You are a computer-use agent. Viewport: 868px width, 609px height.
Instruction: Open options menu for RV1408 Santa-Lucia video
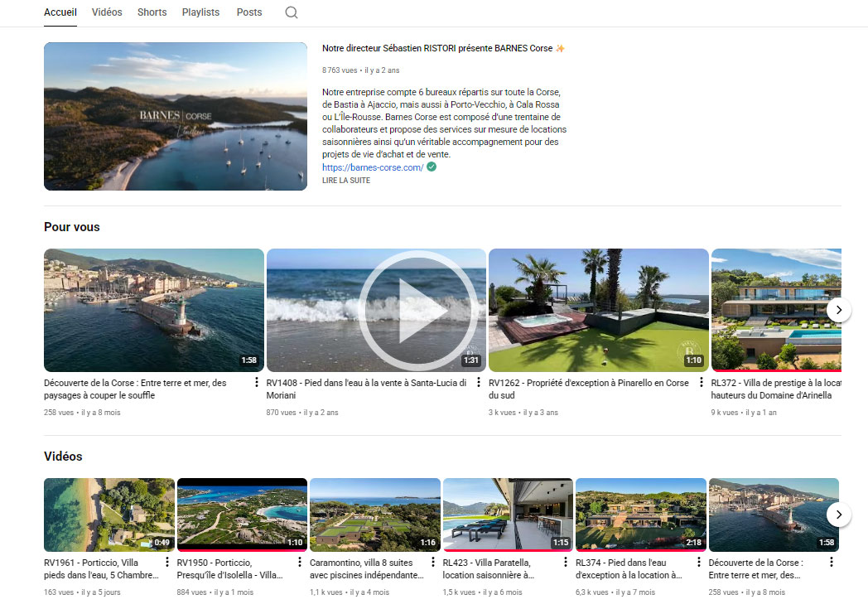point(479,384)
